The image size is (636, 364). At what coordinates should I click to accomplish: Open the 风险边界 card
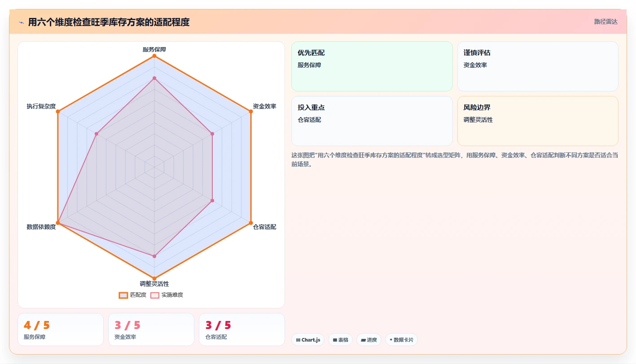coord(538,121)
